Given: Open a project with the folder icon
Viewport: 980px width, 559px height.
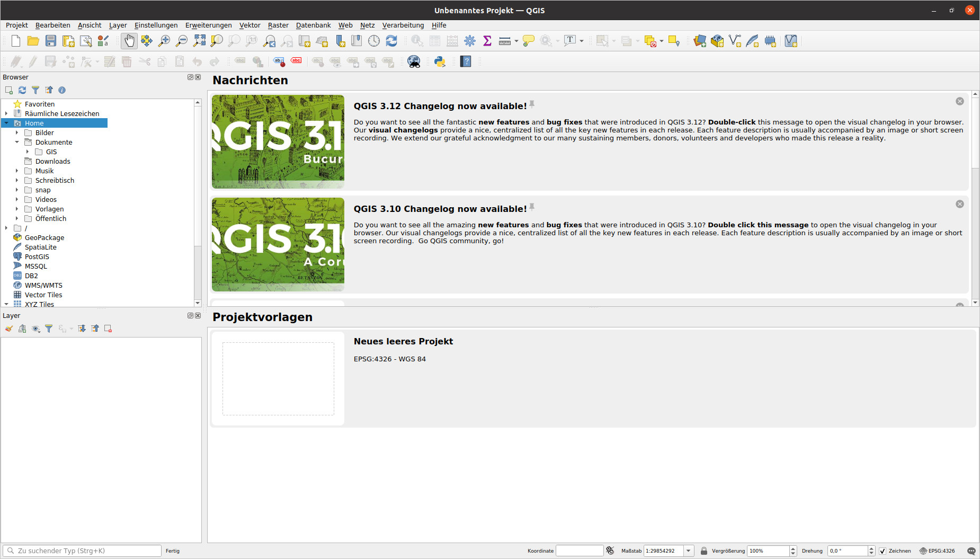Looking at the screenshot, I should (33, 41).
